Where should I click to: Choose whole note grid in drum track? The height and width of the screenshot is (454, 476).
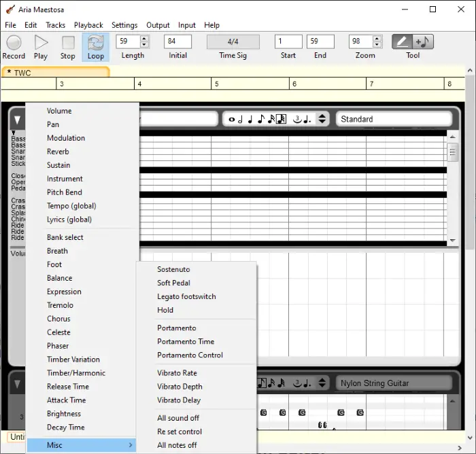tap(231, 119)
